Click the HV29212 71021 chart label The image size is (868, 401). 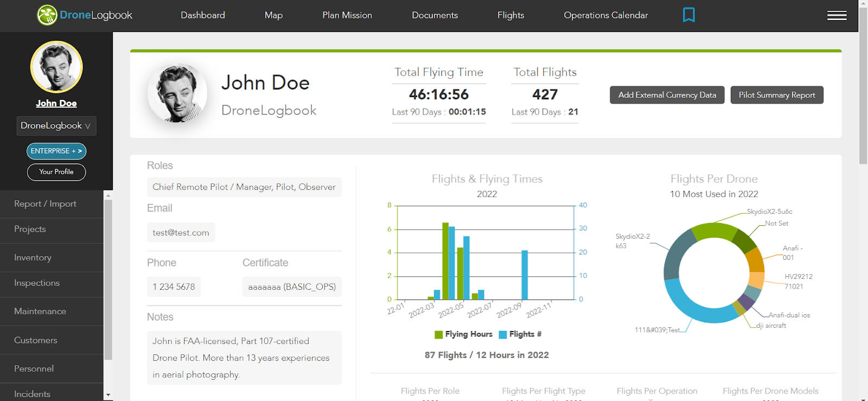(799, 282)
